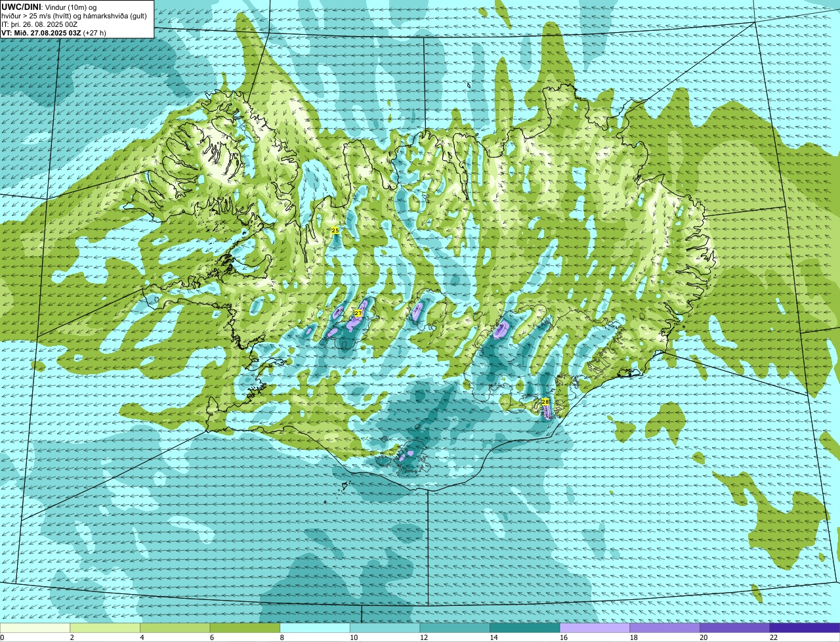Click the legend scale value 10
The height and width of the screenshot is (642, 840).
point(354,637)
